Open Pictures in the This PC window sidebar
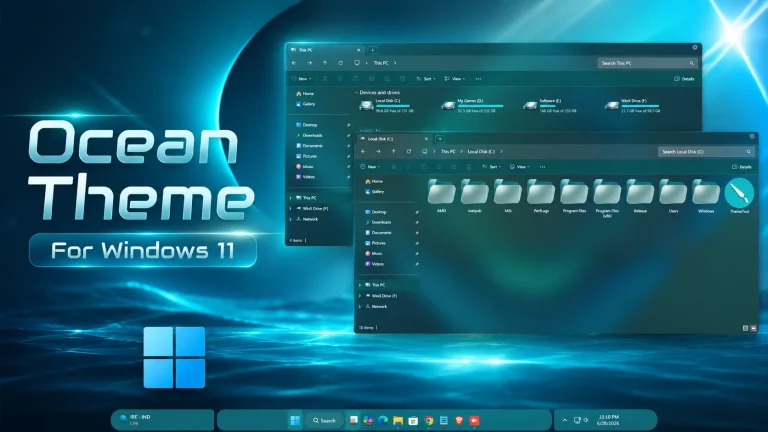Viewport: 768px width, 432px height. coord(307,156)
